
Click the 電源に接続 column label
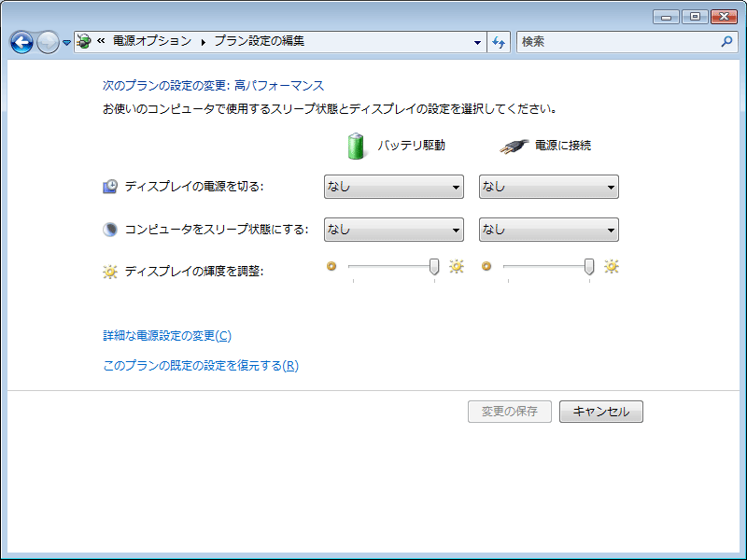pos(563,146)
